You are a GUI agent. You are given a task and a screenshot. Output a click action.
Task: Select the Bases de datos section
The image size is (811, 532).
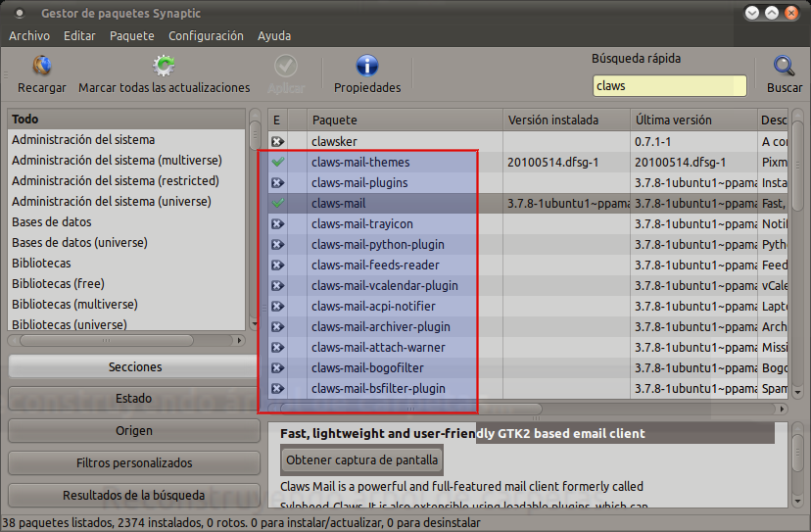tap(126, 222)
